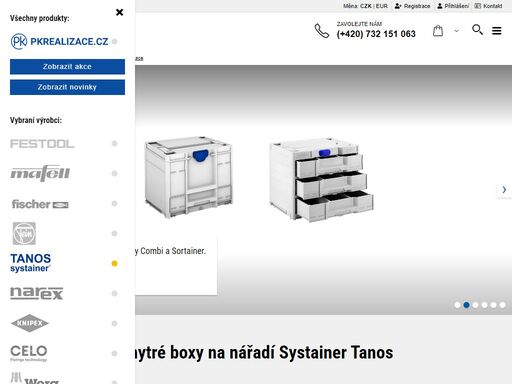Close the products side panel
The height and width of the screenshot is (384, 512).
point(119,12)
